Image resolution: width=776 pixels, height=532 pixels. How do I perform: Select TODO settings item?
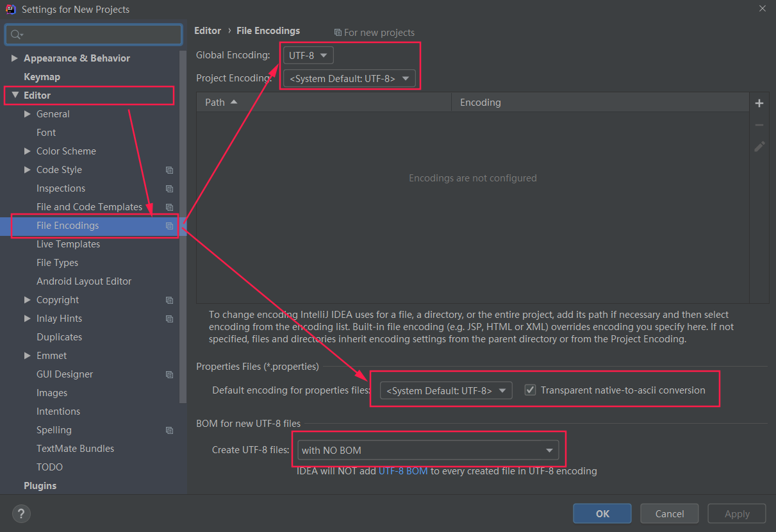tap(49, 467)
